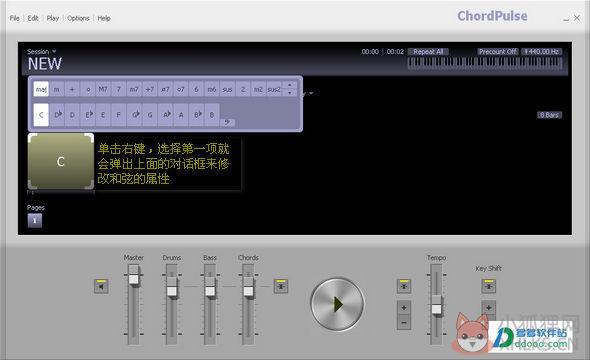Click the Key Shift reset button
This screenshot has width=590, height=360.
point(489,286)
